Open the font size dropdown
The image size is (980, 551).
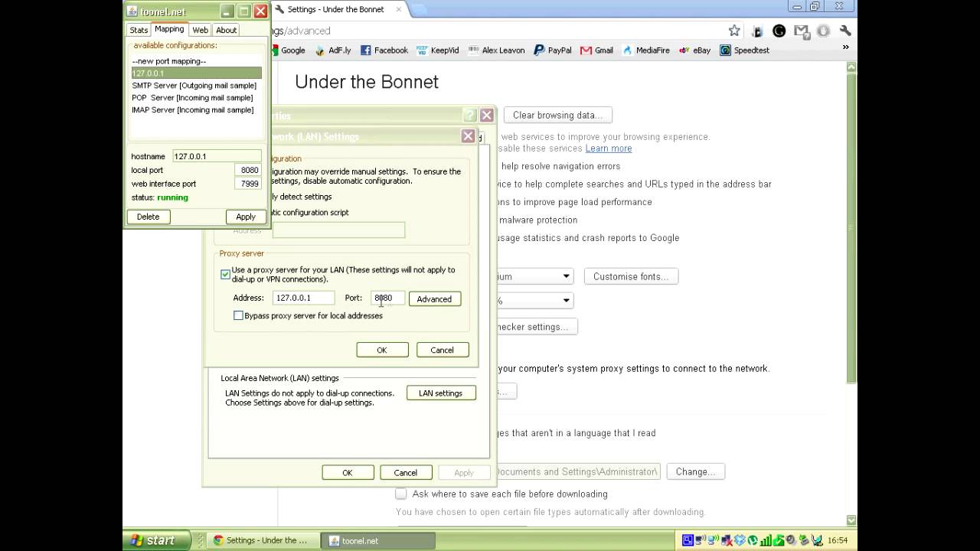pyautogui.click(x=534, y=276)
